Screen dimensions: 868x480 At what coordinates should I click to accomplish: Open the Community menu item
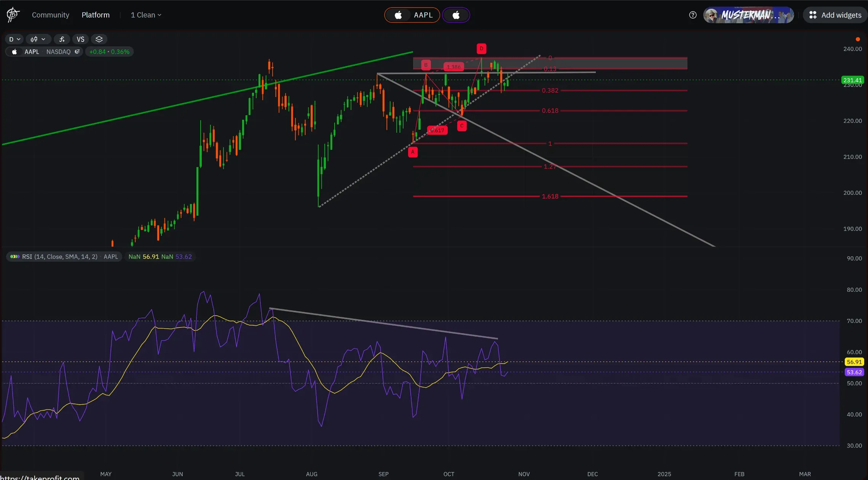click(x=50, y=15)
